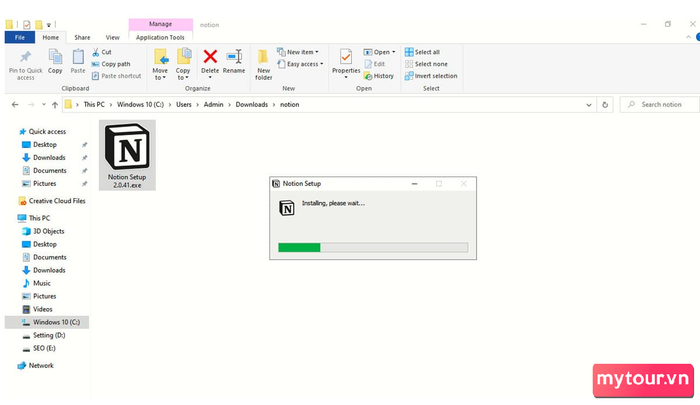Click Select all in ribbon
The height and width of the screenshot is (405, 700).
422,52
